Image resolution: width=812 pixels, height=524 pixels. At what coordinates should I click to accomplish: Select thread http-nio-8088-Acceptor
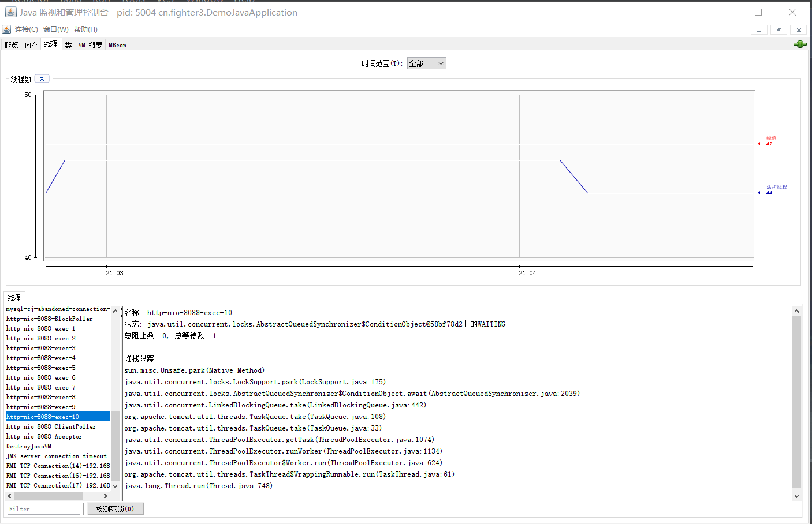coord(58,436)
